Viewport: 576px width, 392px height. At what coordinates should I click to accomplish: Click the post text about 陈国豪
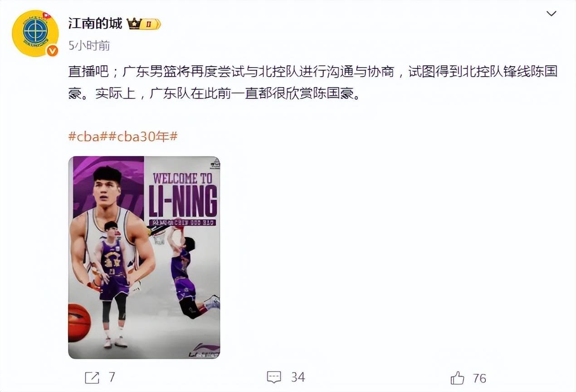313,83
